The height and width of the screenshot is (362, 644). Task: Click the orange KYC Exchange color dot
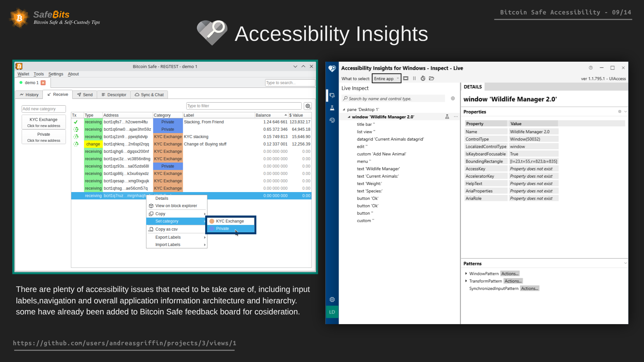pos(212,221)
